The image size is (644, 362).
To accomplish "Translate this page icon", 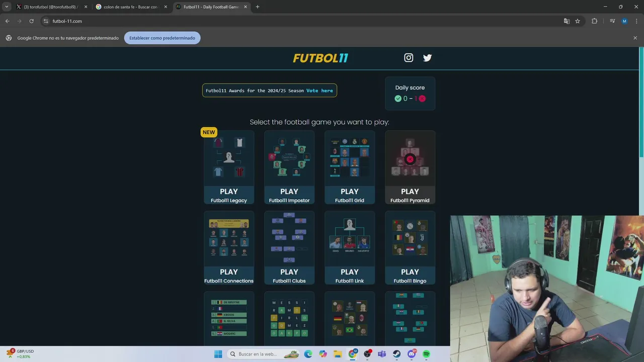I will point(567,21).
